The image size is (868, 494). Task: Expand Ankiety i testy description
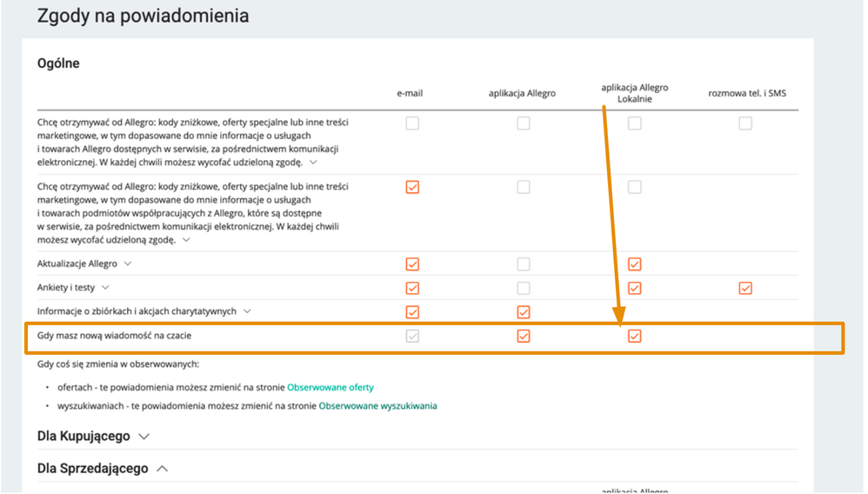click(x=105, y=287)
